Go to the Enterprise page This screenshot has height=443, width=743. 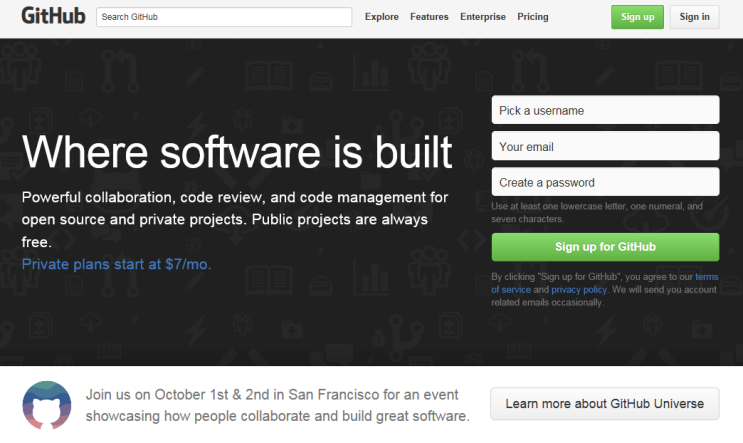482,17
